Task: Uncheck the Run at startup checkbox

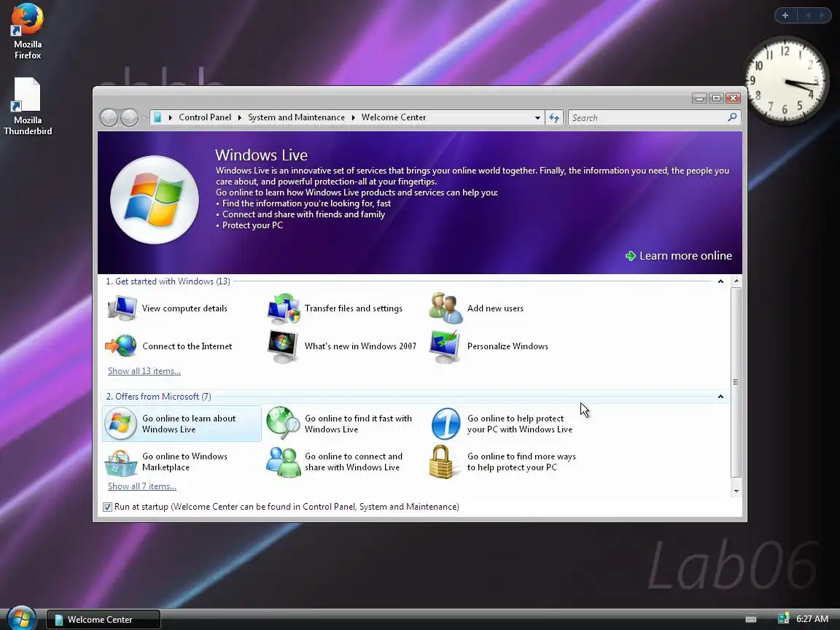Action: point(107,507)
